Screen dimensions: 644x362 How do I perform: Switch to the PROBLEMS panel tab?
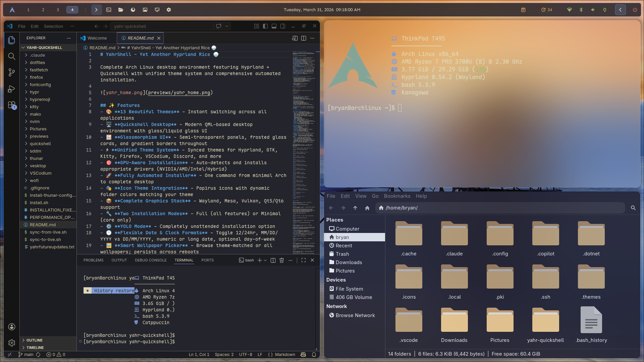(x=93, y=260)
